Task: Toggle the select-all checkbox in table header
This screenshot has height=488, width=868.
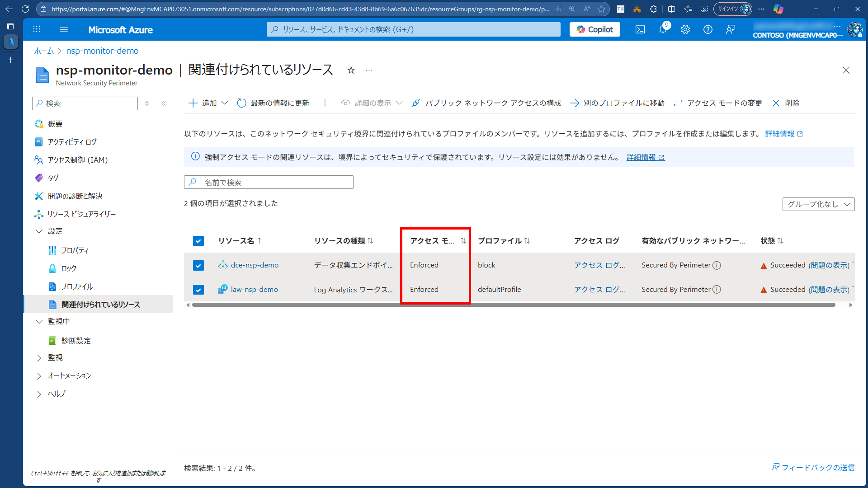Action: tap(198, 240)
